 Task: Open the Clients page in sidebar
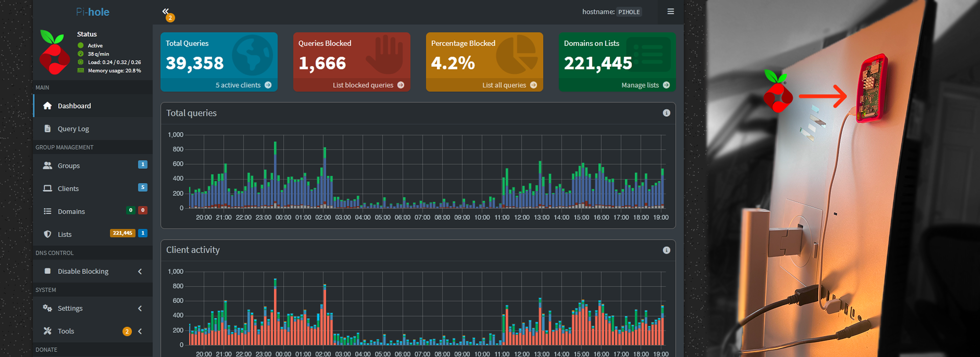[68, 189]
